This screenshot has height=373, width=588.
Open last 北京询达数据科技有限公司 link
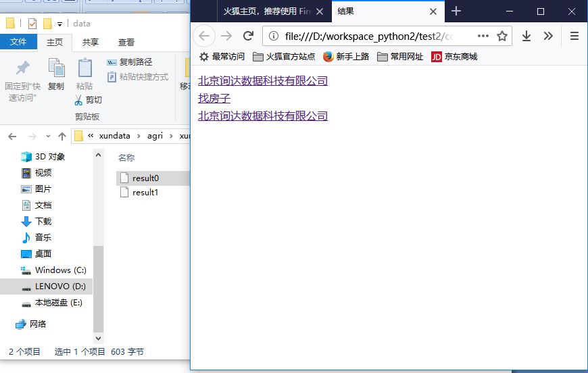pyautogui.click(x=263, y=116)
